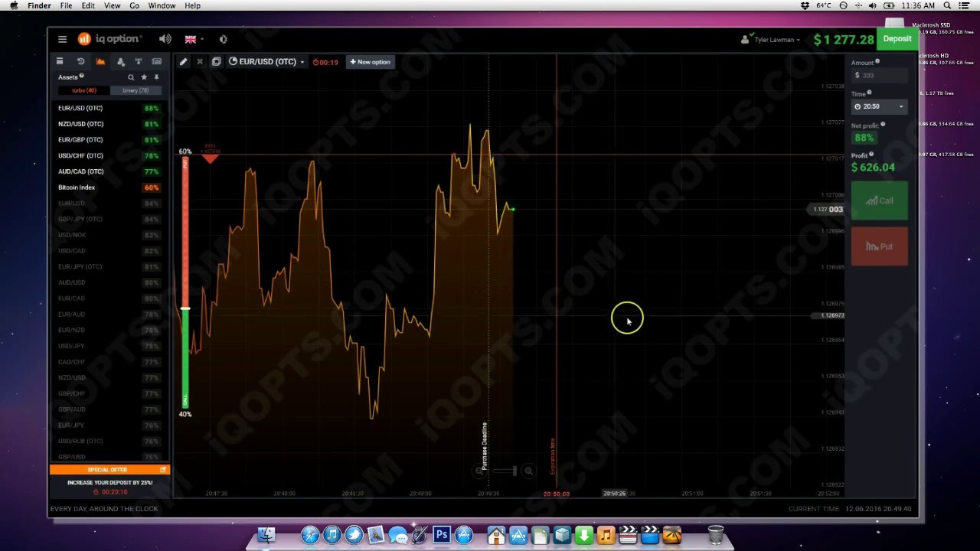This screenshot has height=551, width=980.
Task: Click the green Call button
Action: (x=880, y=201)
